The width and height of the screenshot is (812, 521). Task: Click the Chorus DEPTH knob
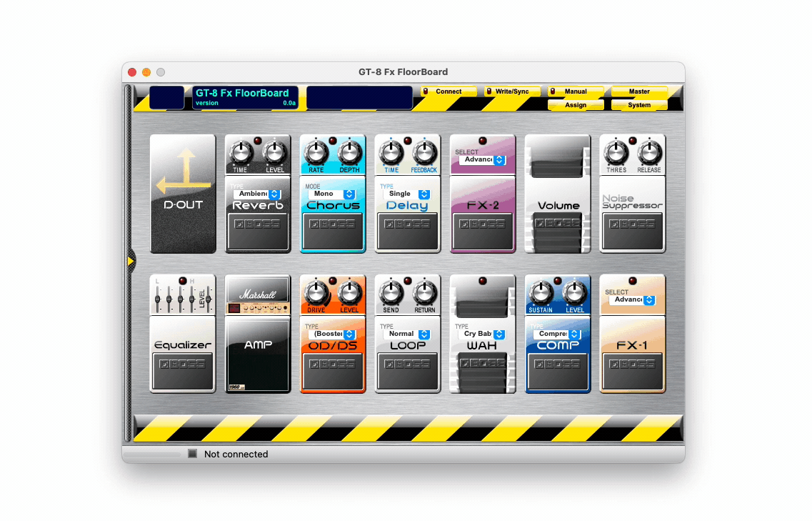tap(349, 152)
